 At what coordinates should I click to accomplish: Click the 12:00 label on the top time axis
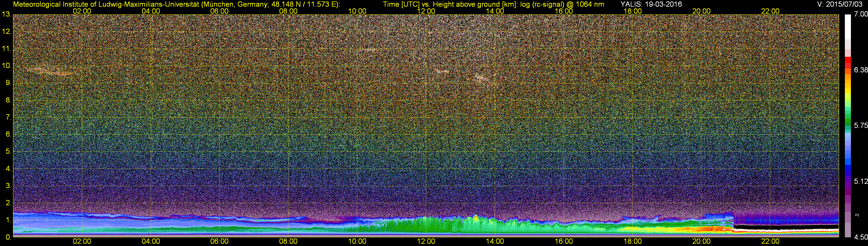[426, 11]
